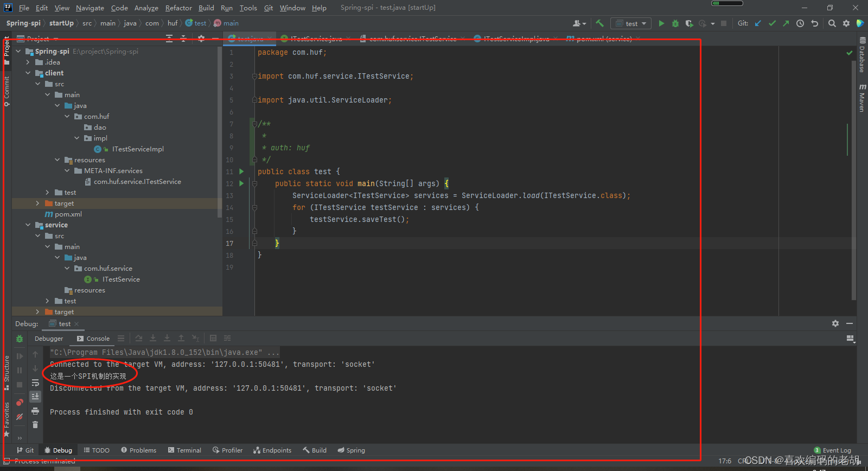This screenshot has height=471, width=868.
Task: Collapse the service module node
Action: 28,225
